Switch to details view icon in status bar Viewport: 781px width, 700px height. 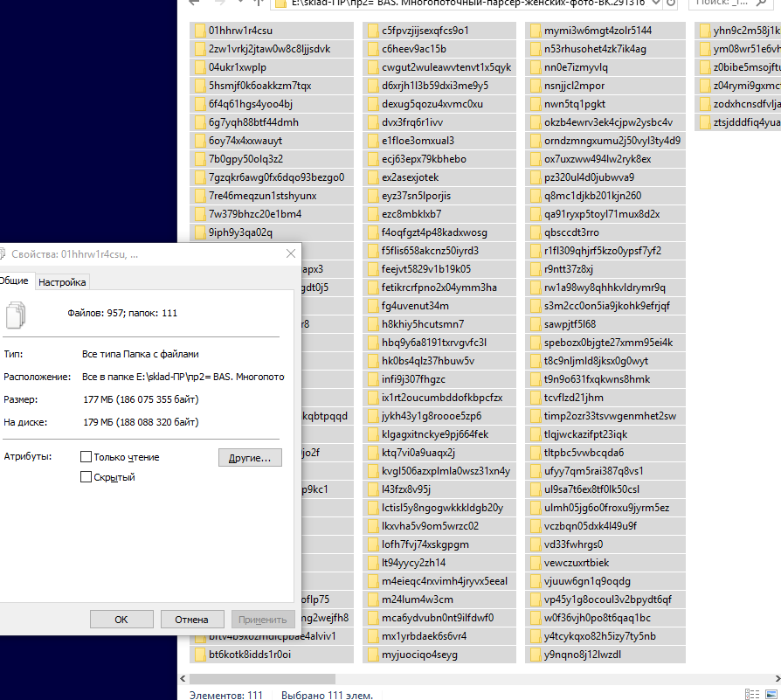tap(752, 694)
